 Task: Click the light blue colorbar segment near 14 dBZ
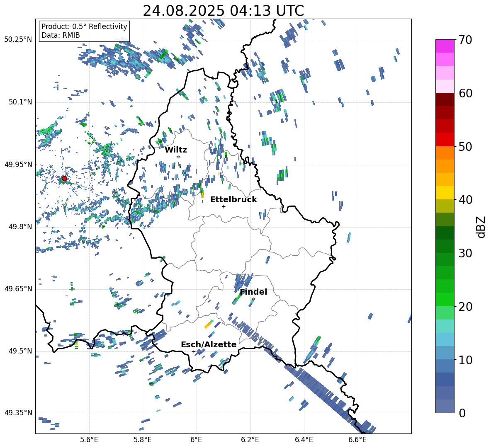click(445, 339)
